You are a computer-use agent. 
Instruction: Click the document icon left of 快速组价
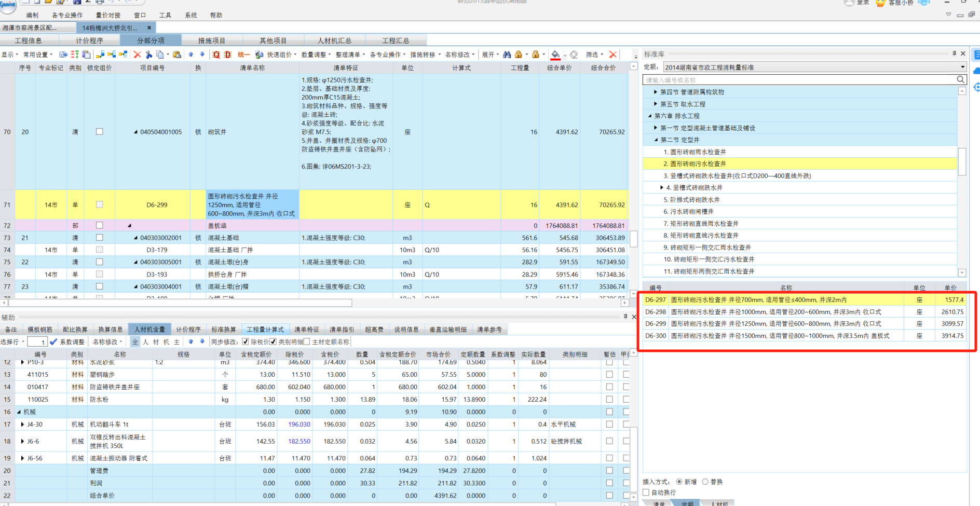click(259, 54)
